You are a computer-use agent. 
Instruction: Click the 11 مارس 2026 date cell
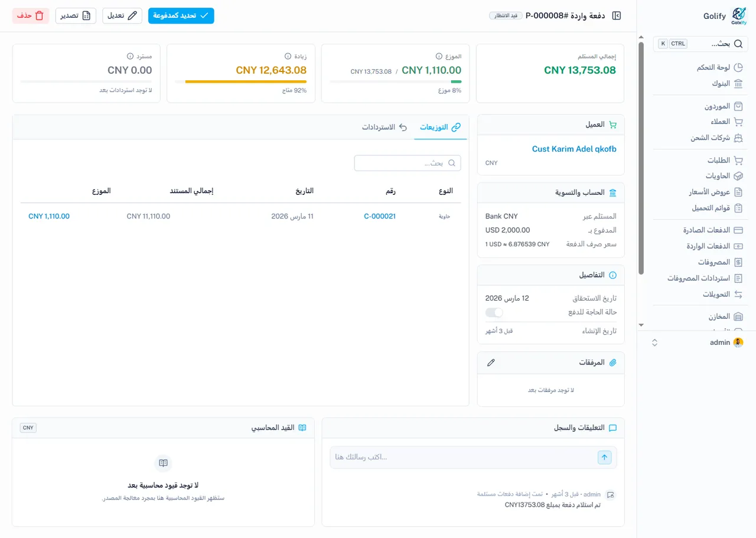(292, 217)
